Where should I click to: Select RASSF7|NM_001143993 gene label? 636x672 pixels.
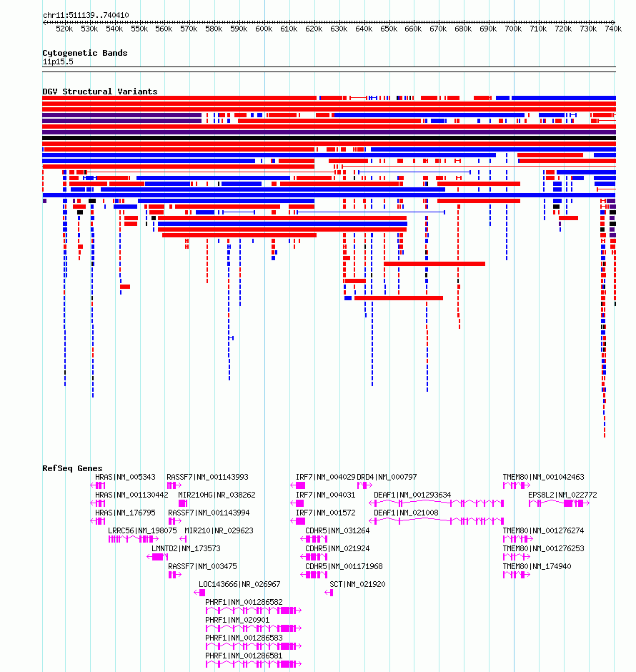[x=207, y=477]
